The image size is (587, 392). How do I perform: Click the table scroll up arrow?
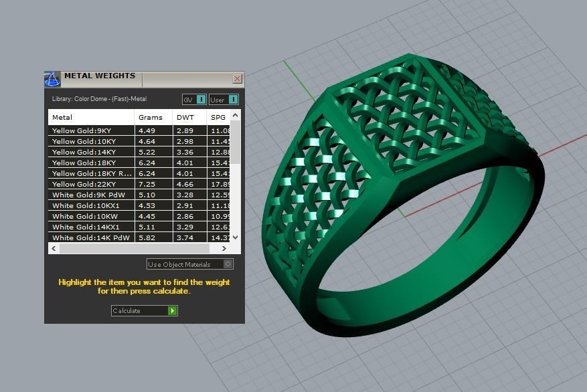235,115
